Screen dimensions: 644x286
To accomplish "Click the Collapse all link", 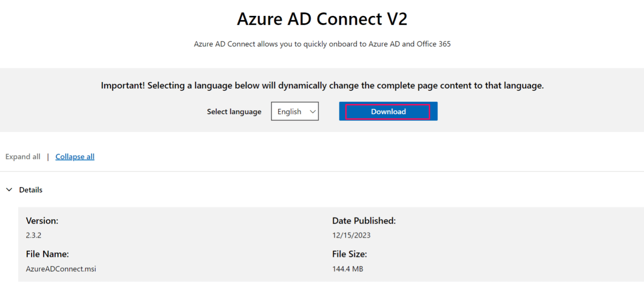I will (x=75, y=156).
